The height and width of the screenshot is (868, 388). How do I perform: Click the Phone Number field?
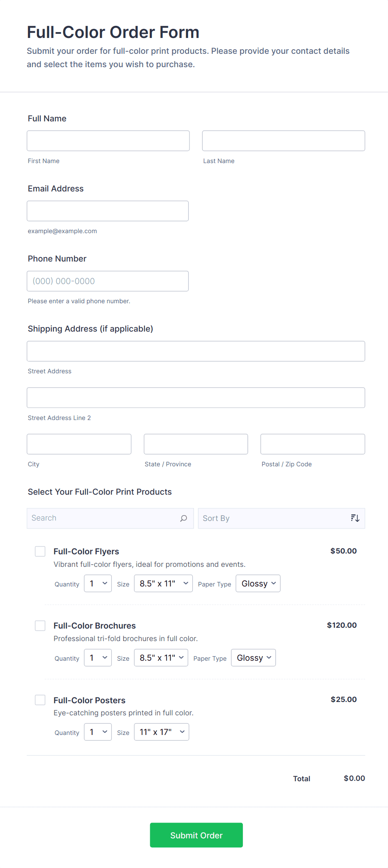(108, 281)
